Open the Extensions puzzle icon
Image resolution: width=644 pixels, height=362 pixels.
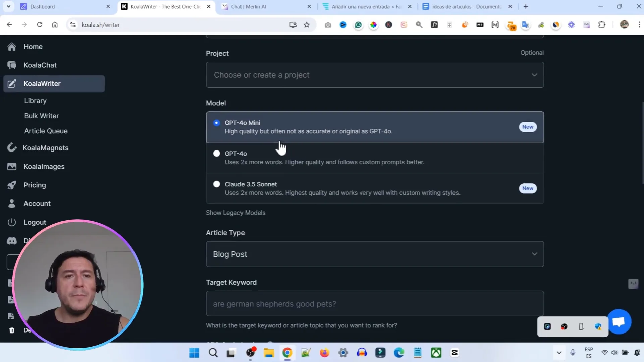602,25
